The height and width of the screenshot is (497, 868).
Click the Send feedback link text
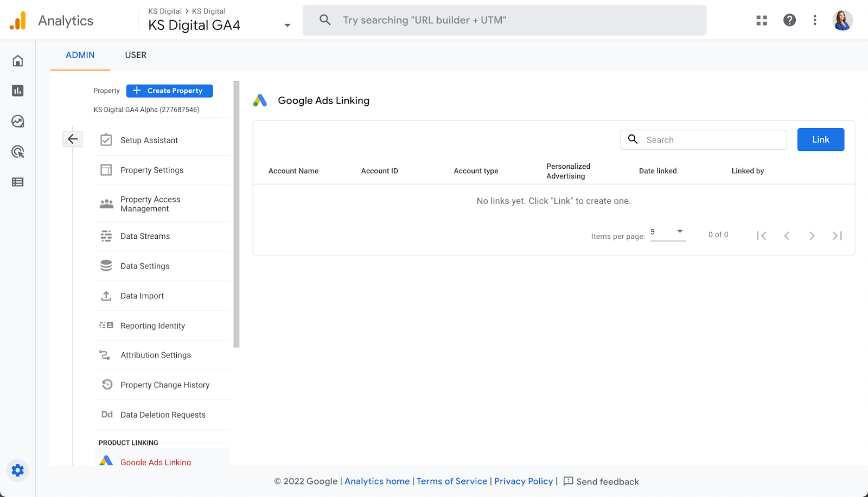[608, 482]
